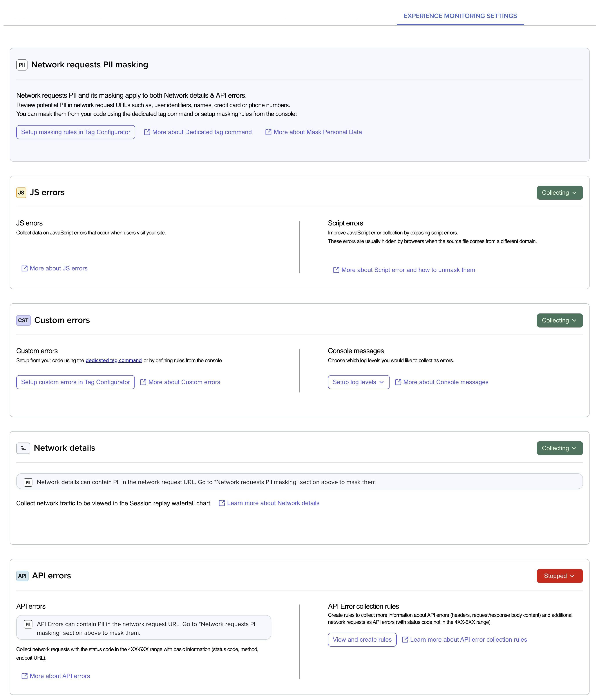Click the waterfall icon beside Network details heading
The width and height of the screenshot is (599, 700).
pos(23,448)
